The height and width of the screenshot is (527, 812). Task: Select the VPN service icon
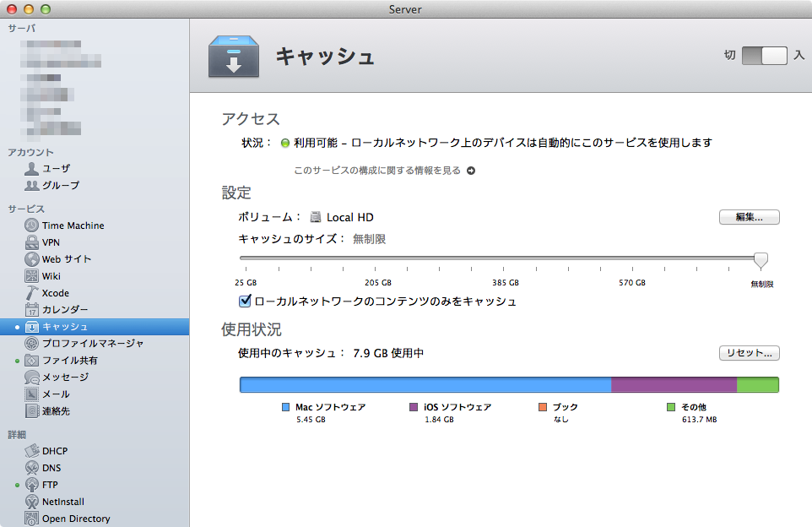coord(31,242)
